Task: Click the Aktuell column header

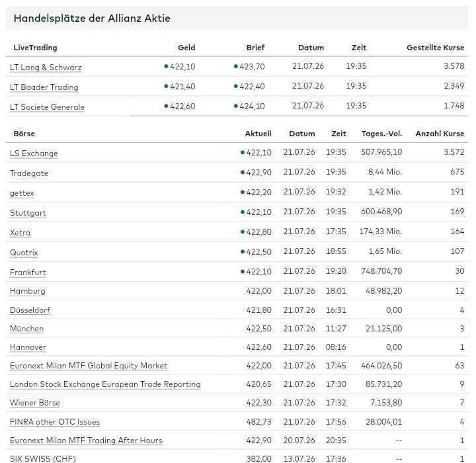Action: tap(258, 134)
